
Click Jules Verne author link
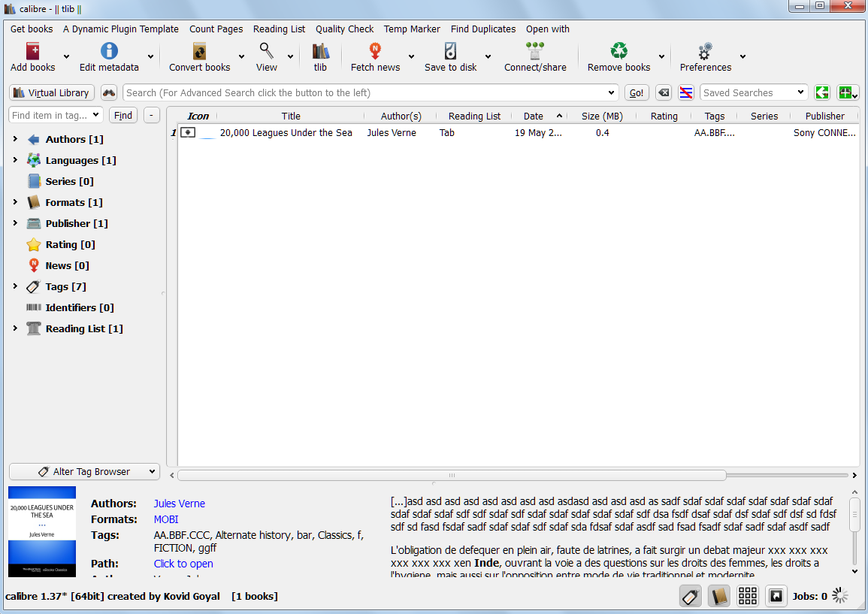[x=180, y=504]
